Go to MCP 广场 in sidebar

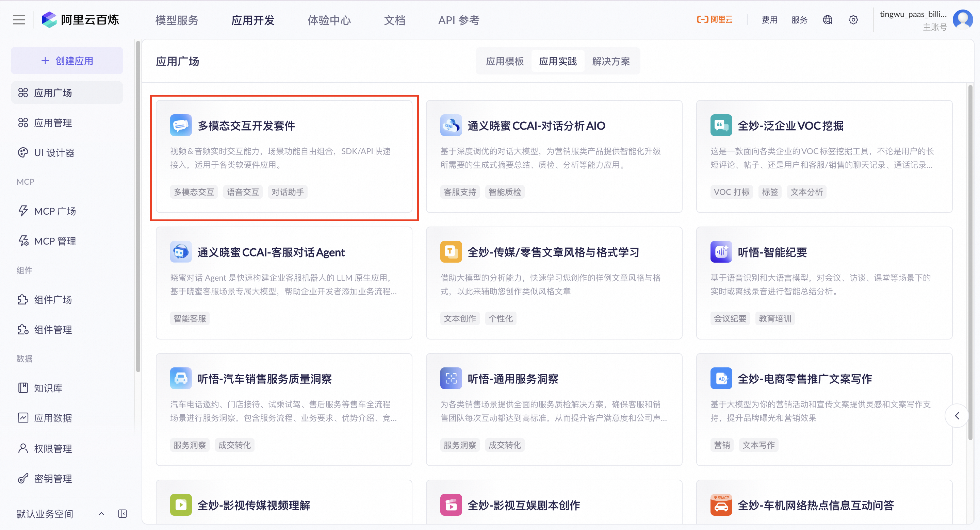pos(55,211)
